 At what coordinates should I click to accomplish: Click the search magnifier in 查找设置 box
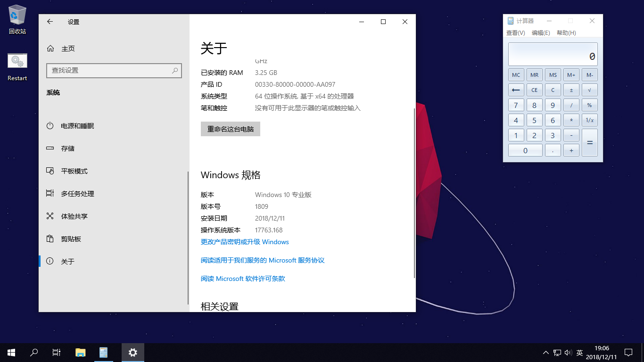174,70
